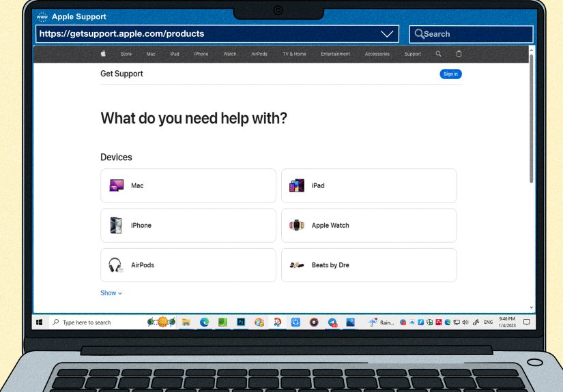The height and width of the screenshot is (392, 563).
Task: Click the www globe icon beside Apple Support
Action: (x=42, y=16)
